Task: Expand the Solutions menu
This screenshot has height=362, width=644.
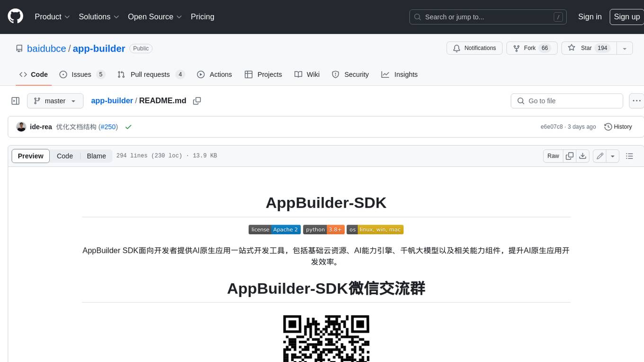Action: coord(99,17)
